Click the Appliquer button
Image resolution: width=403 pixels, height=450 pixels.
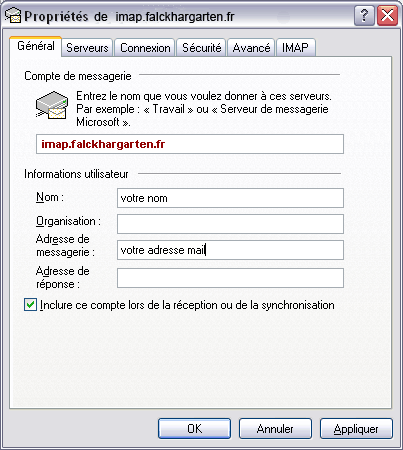356,429
